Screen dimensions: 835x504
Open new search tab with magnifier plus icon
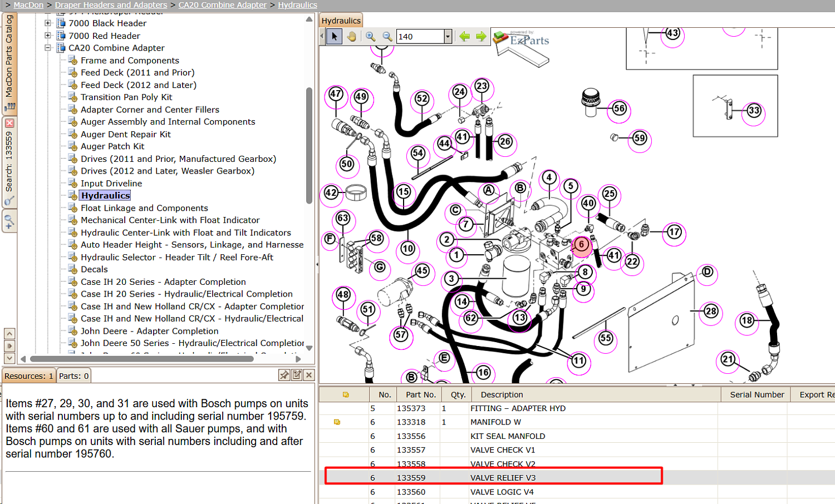click(x=9, y=223)
